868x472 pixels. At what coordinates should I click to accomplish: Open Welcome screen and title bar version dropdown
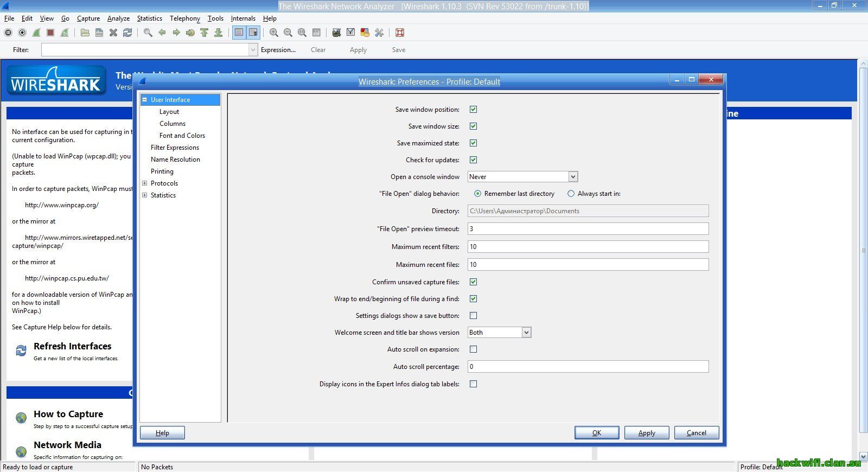point(526,333)
